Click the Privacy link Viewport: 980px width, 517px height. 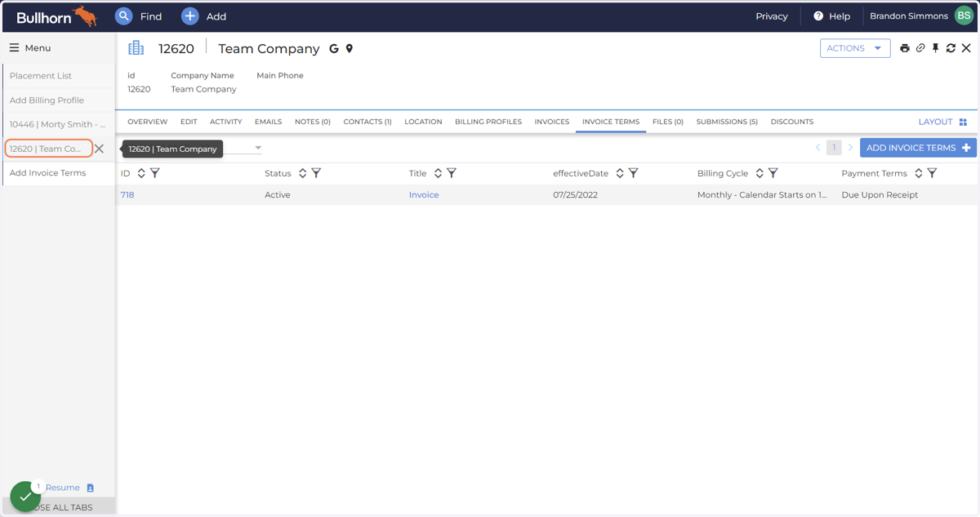tap(772, 16)
